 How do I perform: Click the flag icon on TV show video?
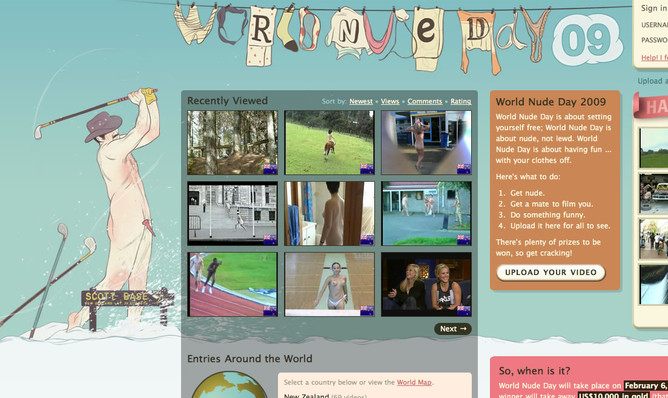(464, 310)
